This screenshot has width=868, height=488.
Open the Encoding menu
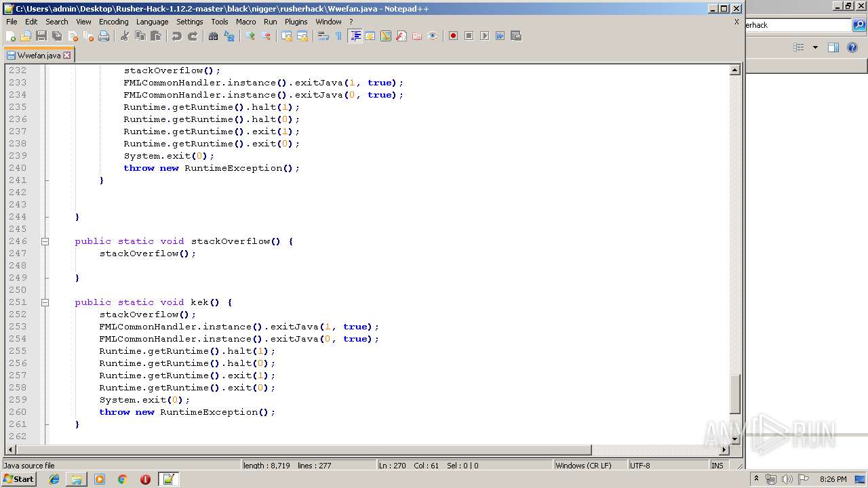[113, 22]
